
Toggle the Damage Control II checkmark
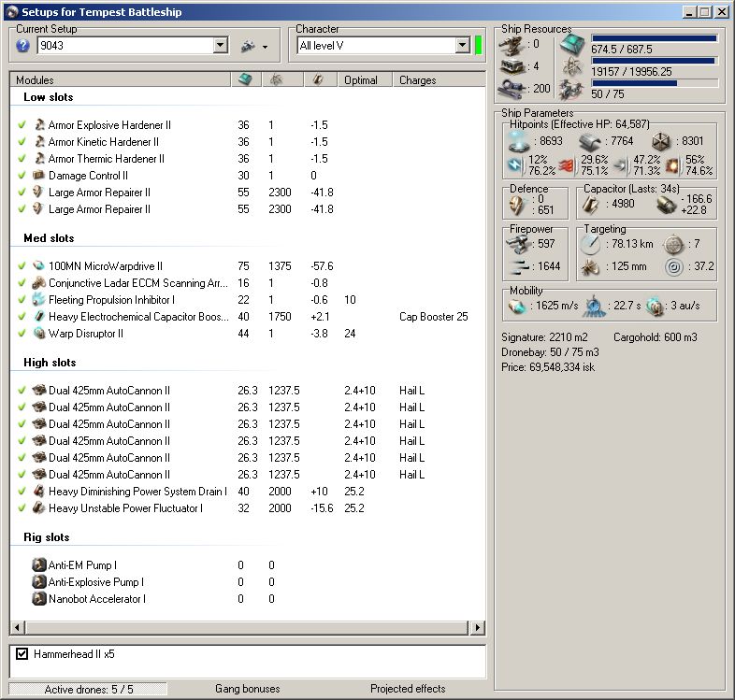click(x=22, y=176)
